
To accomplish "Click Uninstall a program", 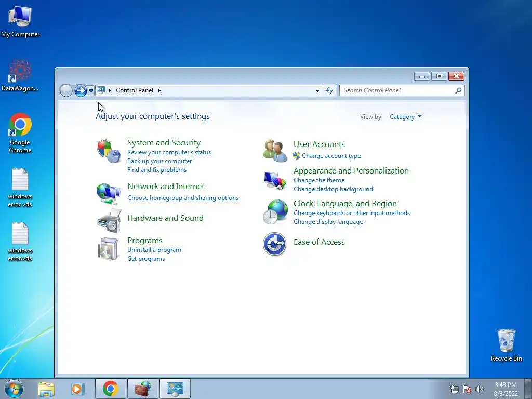I will [154, 250].
